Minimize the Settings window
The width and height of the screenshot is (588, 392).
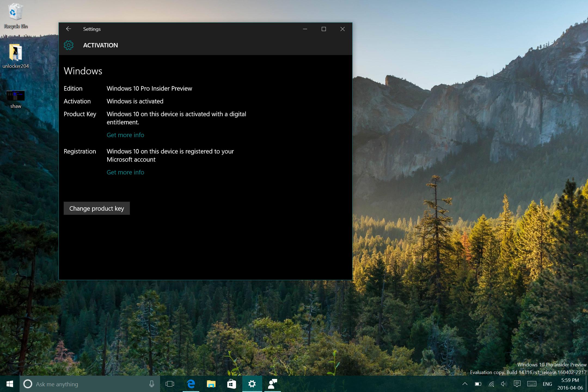point(305,29)
